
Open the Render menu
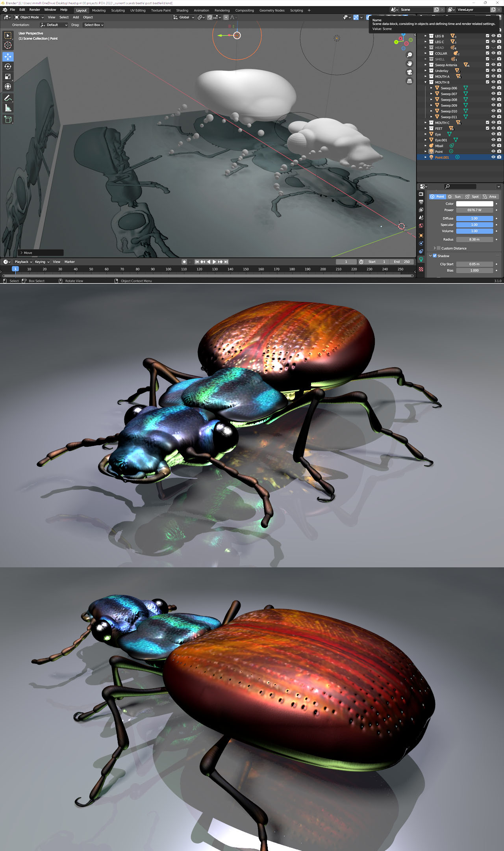[x=35, y=10]
